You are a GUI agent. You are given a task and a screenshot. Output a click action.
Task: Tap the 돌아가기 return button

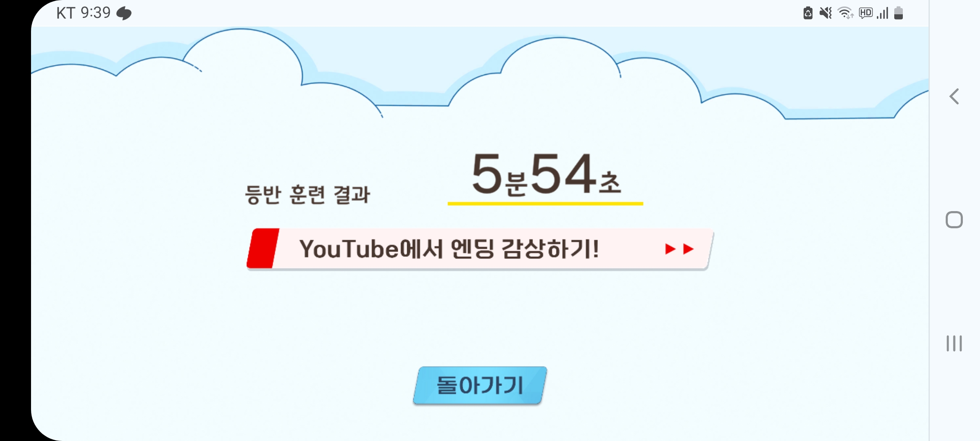(x=480, y=385)
